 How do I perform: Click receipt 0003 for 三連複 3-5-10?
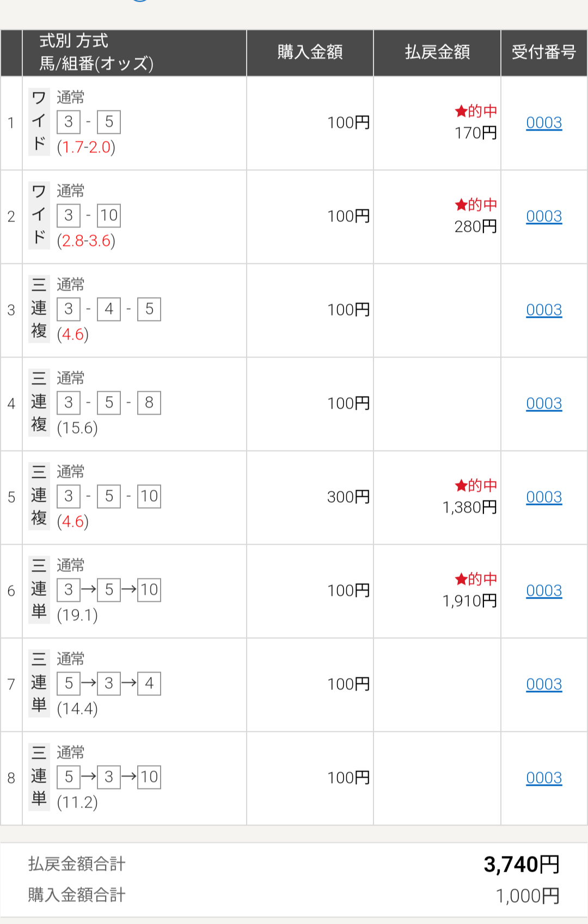point(544,497)
